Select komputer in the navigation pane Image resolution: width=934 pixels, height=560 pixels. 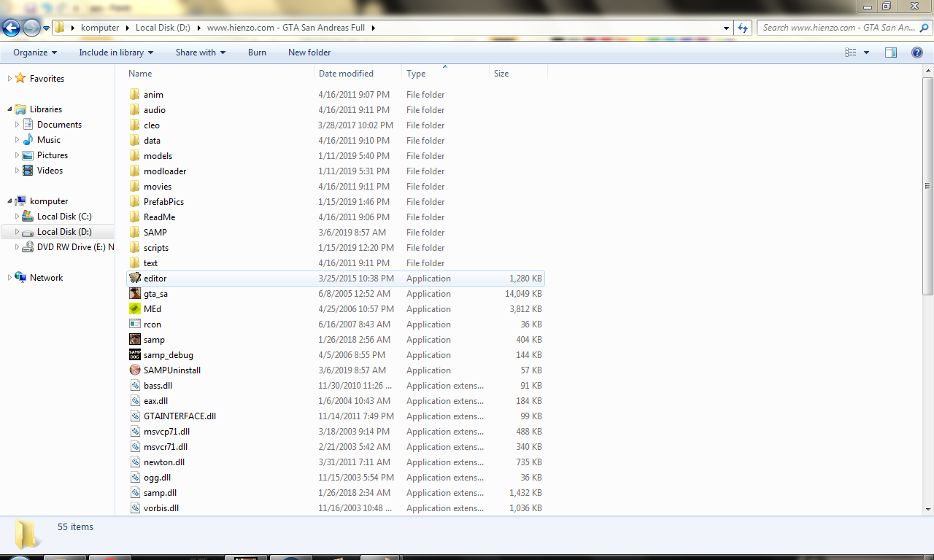[49, 201]
